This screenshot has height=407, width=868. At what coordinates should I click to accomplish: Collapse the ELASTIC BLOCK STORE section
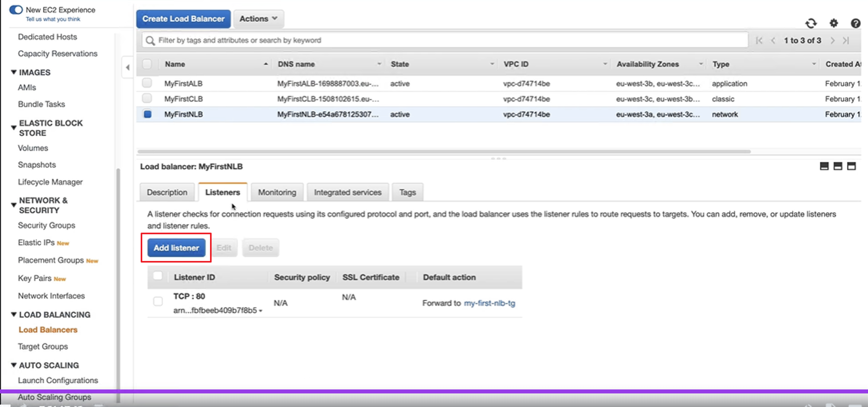click(x=14, y=128)
